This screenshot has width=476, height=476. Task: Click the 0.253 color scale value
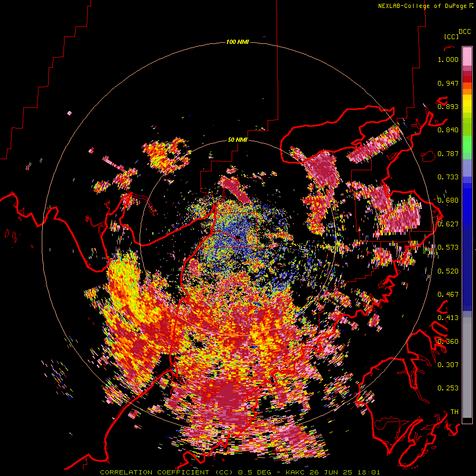[x=448, y=388]
